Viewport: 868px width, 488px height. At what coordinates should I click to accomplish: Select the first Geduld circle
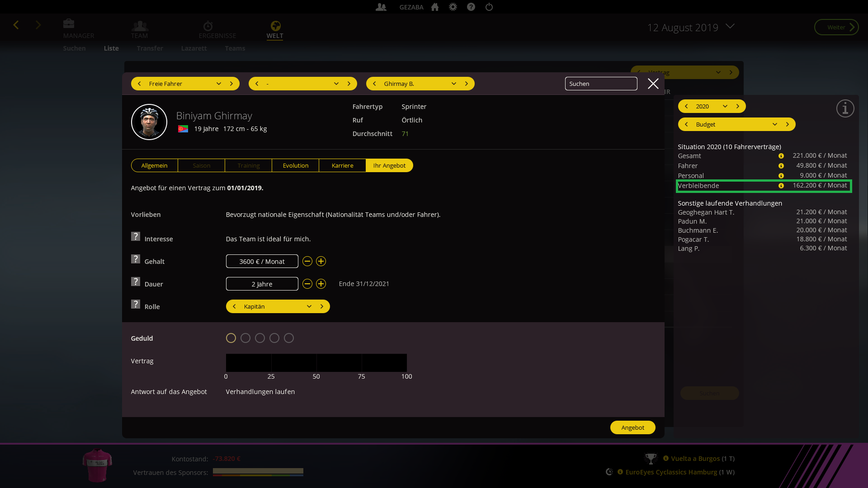(231, 338)
